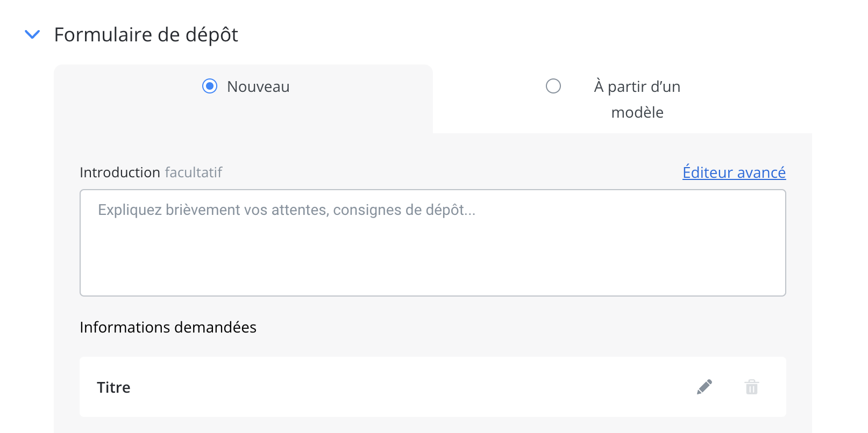The image size is (868, 433).
Task: Click the Introduction field label
Action: (120, 172)
